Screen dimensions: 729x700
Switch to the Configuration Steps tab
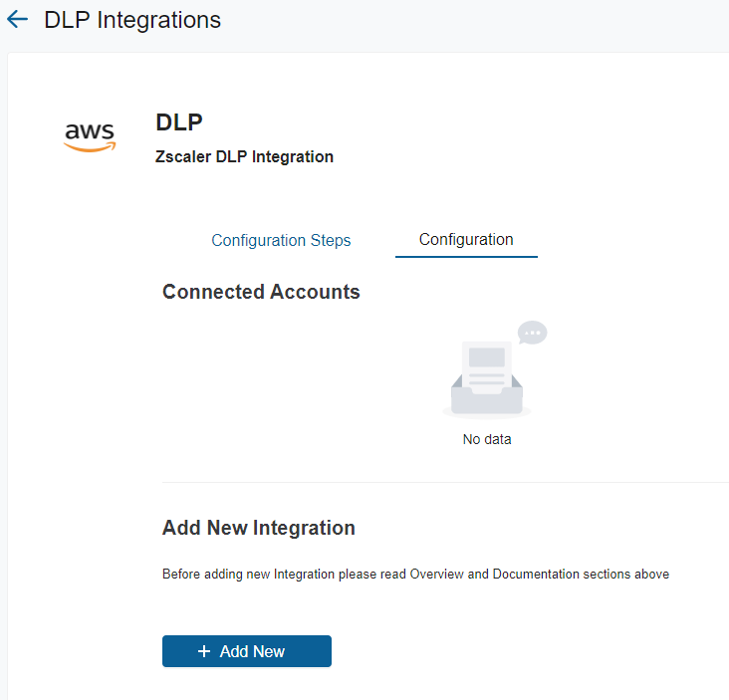point(281,240)
